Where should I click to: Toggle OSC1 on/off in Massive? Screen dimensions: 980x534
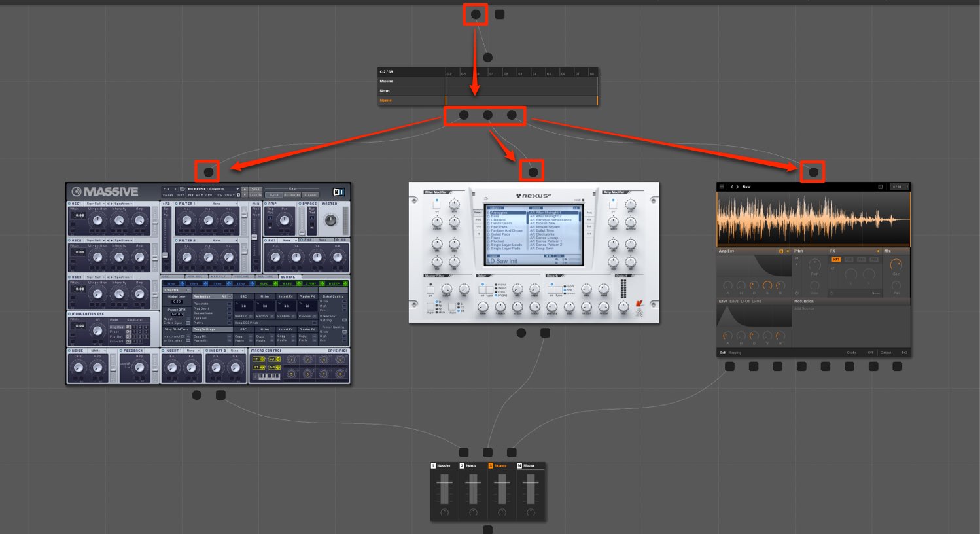point(69,204)
